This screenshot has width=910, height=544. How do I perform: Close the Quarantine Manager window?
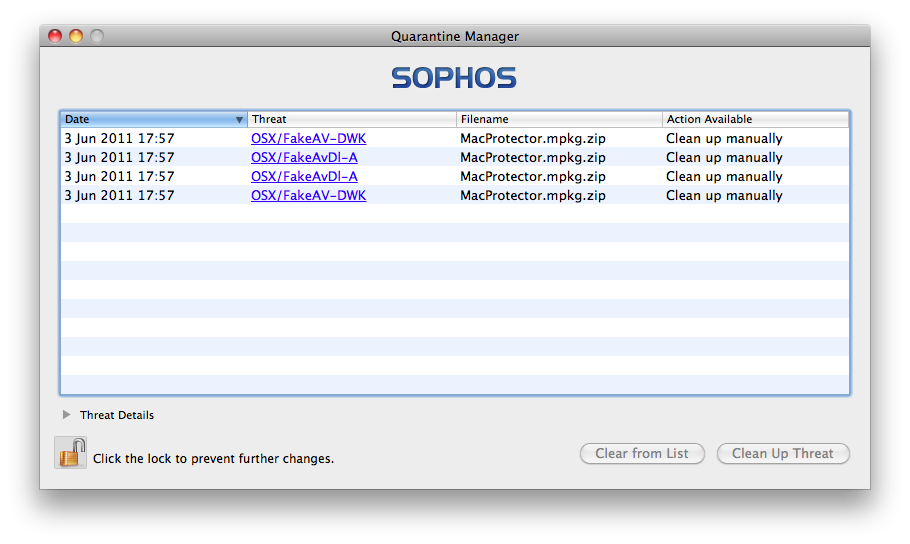(x=55, y=36)
